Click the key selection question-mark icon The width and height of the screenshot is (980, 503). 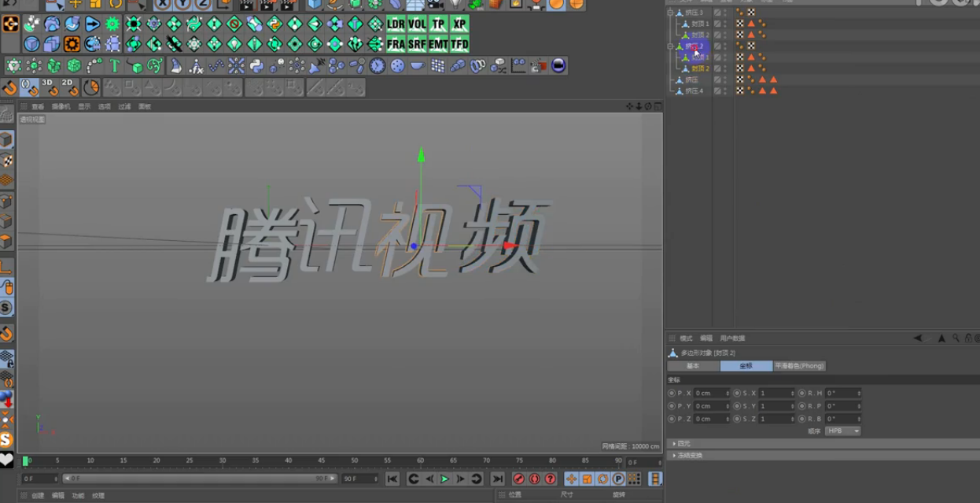pyautogui.click(x=550, y=479)
